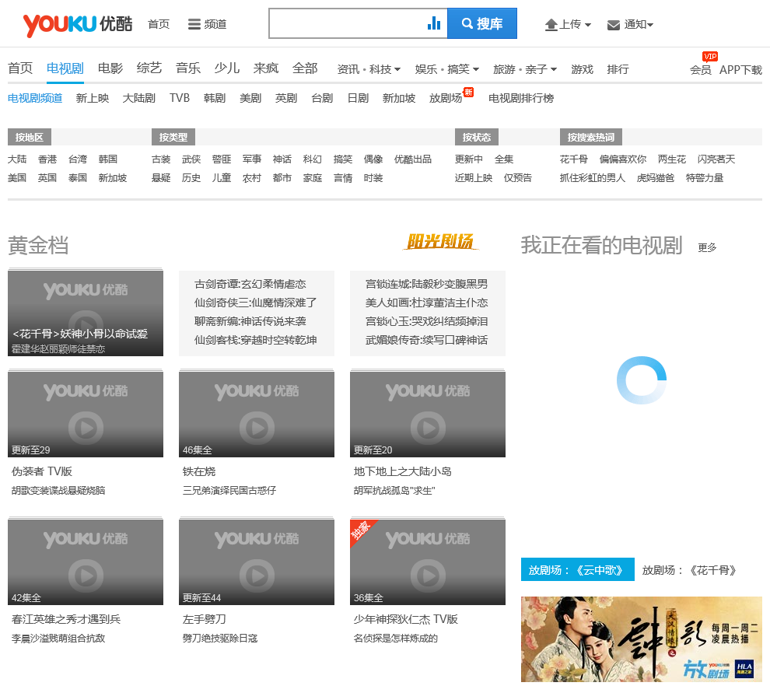Viewport: 770px width, 700px height.
Task: Open APP下载 link
Action: [x=740, y=70]
